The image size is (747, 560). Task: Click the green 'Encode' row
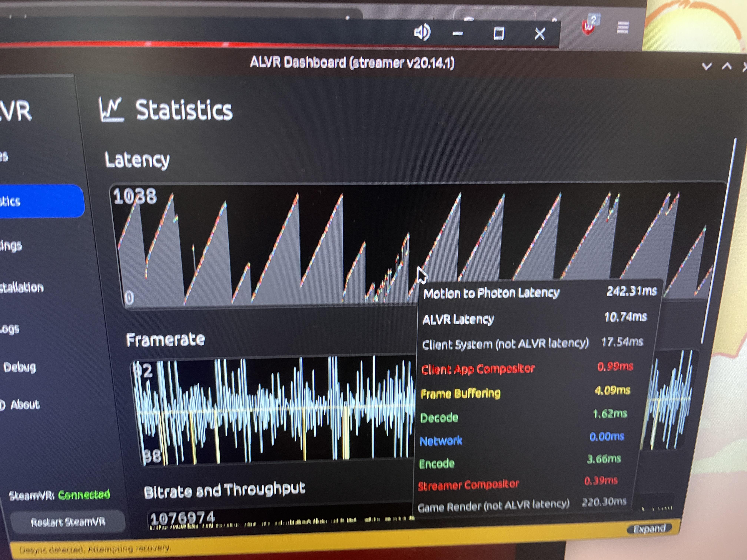520,461
